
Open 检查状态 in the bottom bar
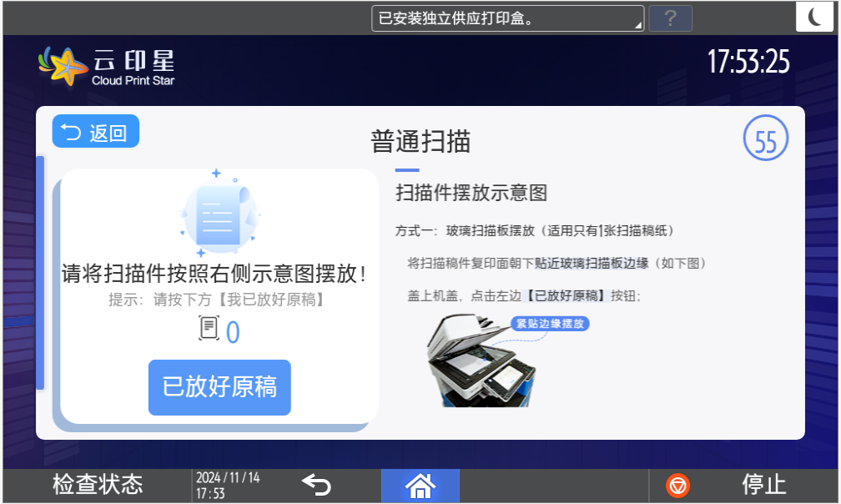(98, 485)
